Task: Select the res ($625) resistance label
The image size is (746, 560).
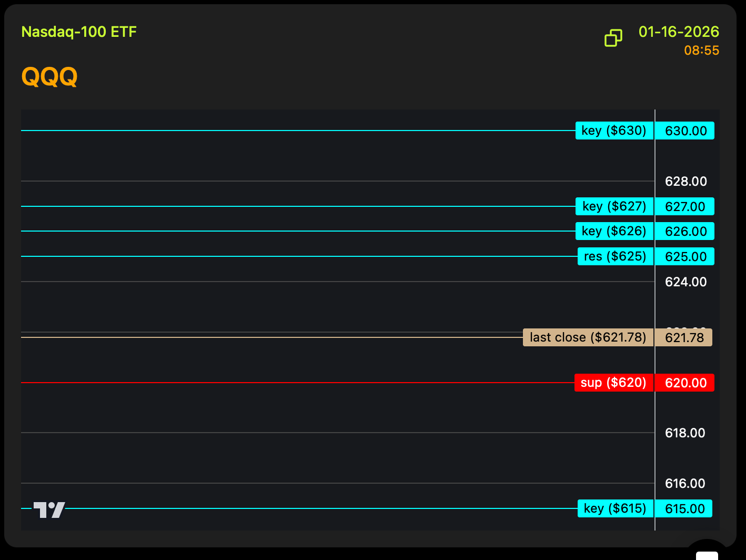Action: click(x=615, y=256)
